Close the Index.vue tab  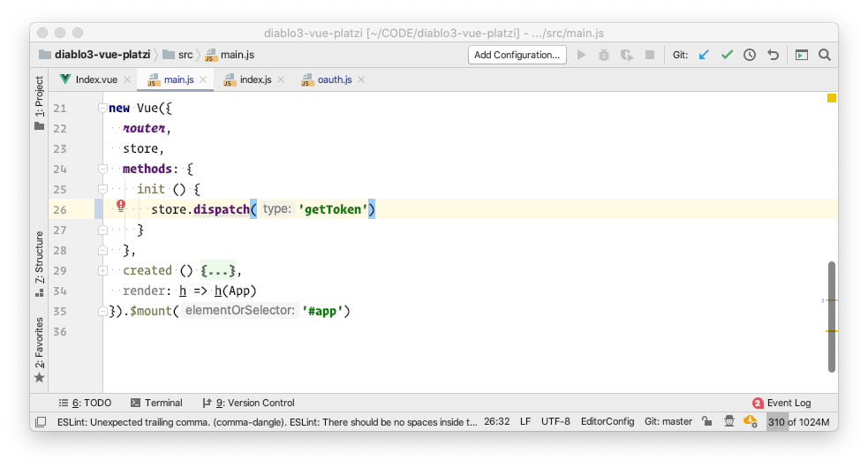[127, 79]
